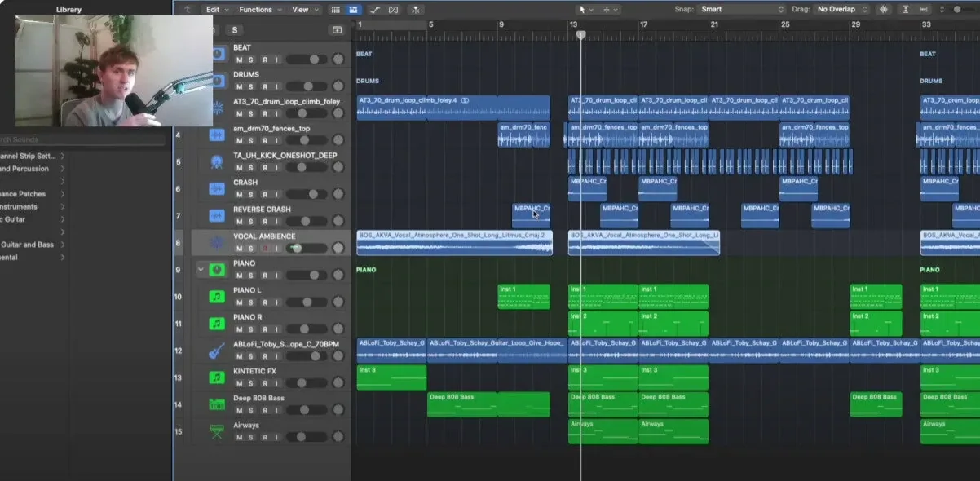Select the first Deep 808 Bass region
980x481 pixels.
click(x=461, y=404)
